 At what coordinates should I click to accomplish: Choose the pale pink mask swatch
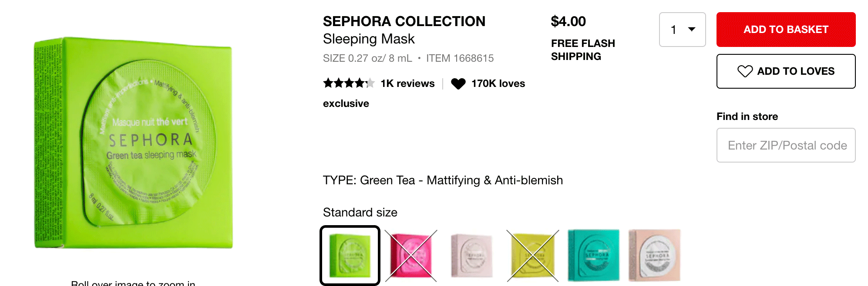tap(472, 256)
